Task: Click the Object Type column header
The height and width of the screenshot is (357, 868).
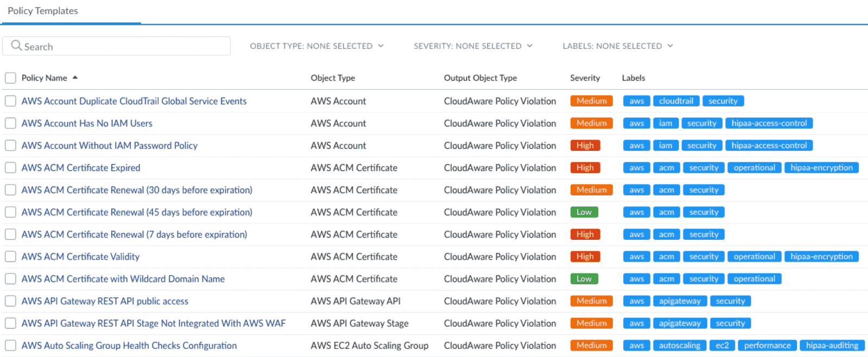Action: coord(333,78)
